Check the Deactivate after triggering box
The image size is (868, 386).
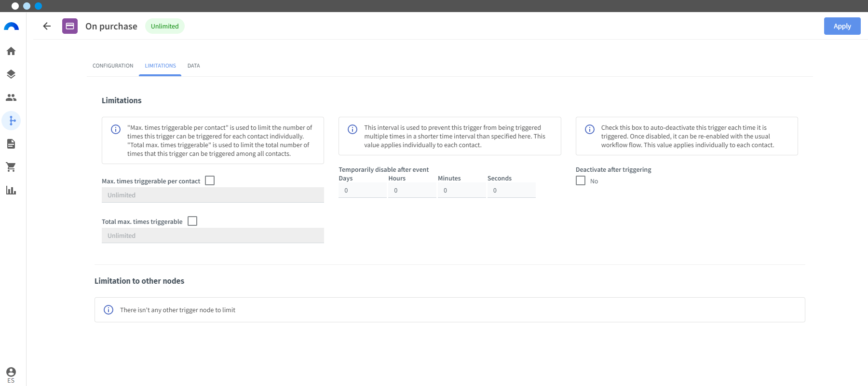pos(581,180)
